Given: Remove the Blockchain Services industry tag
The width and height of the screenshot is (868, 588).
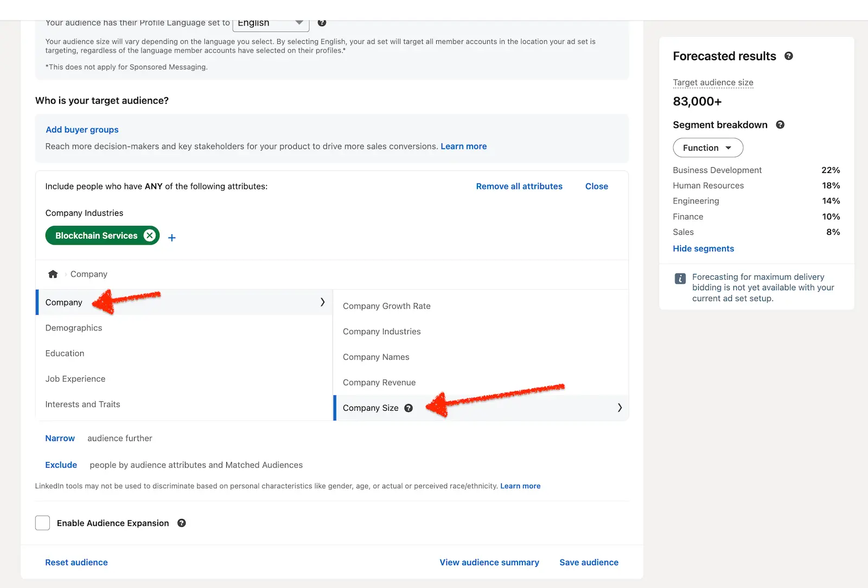Looking at the screenshot, I should 149,235.
